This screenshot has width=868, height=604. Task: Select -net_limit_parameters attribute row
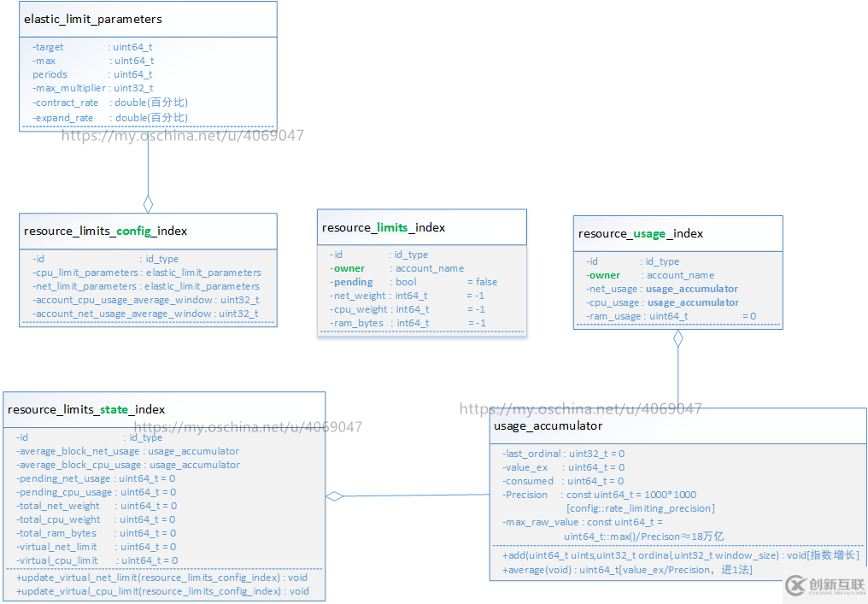(146, 286)
